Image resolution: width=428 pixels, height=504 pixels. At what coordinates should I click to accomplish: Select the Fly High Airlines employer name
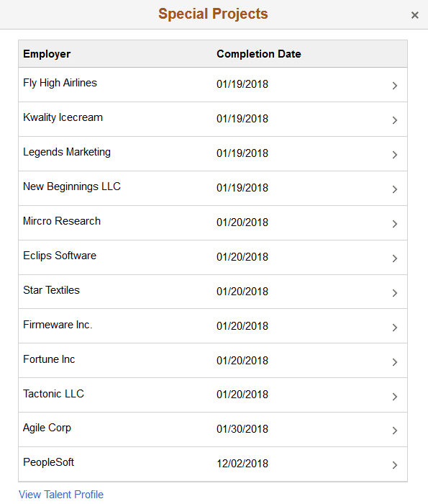tap(60, 83)
